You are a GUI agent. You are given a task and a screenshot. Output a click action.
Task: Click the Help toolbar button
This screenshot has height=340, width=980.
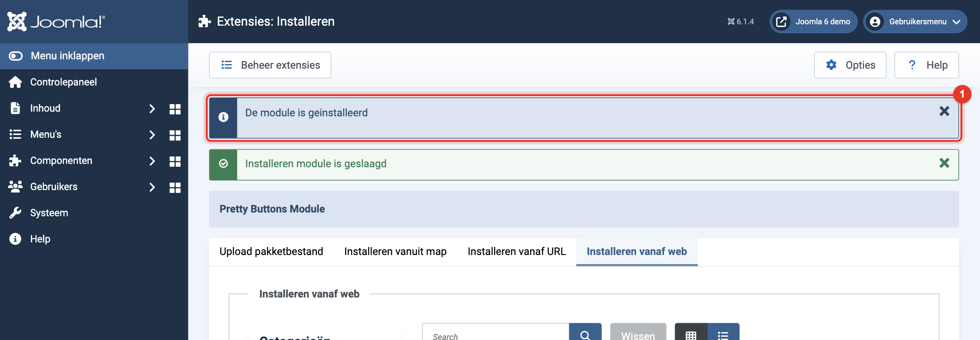(x=927, y=65)
